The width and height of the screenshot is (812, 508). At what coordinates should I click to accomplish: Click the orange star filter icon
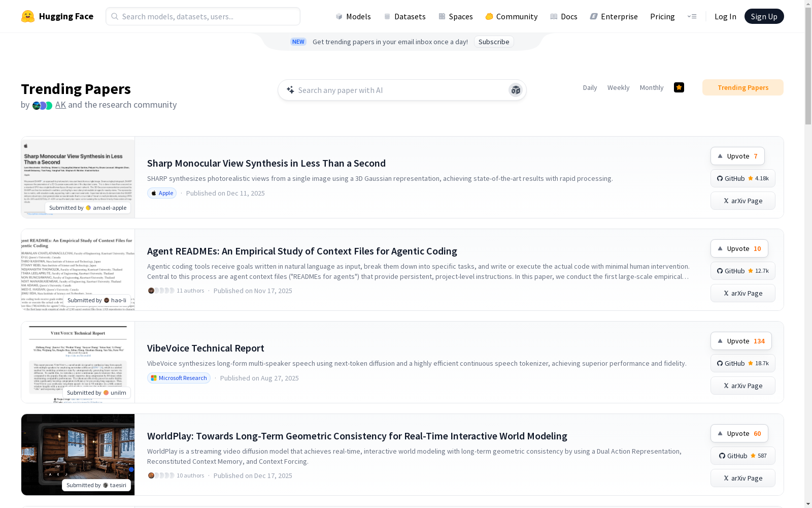[x=679, y=87]
